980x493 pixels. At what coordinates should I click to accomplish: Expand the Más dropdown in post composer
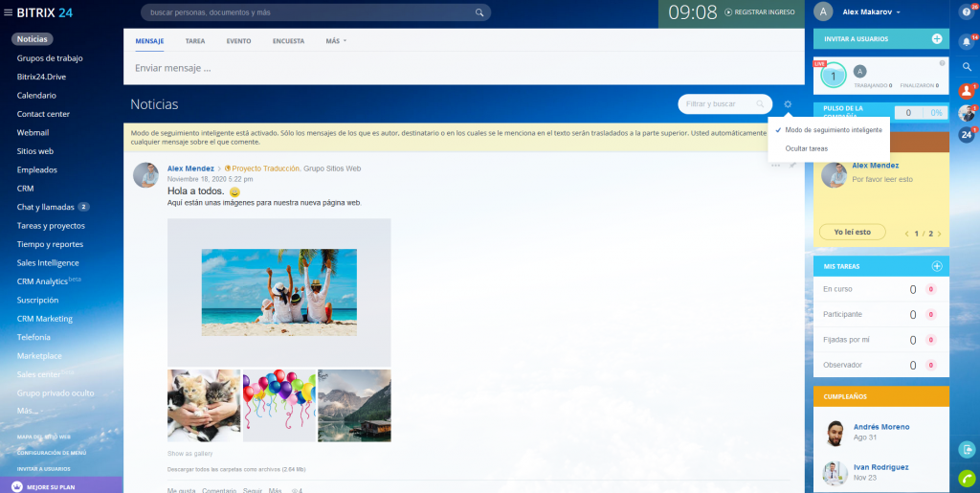point(335,42)
